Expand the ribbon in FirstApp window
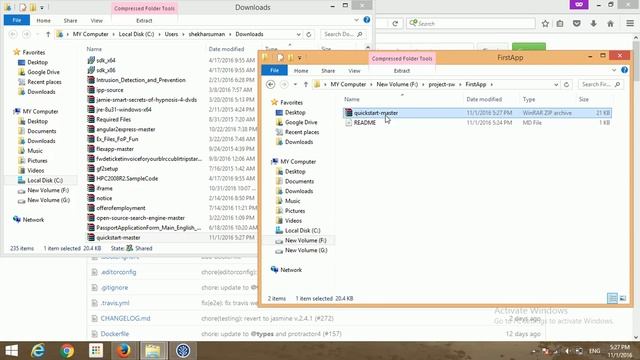Screen dimensions: 640x360 click(614, 70)
